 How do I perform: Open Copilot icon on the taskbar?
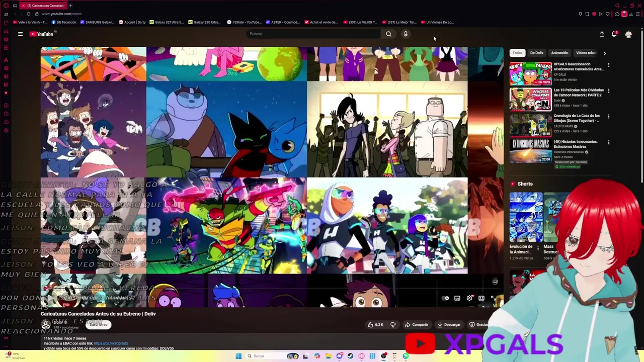click(x=317, y=356)
